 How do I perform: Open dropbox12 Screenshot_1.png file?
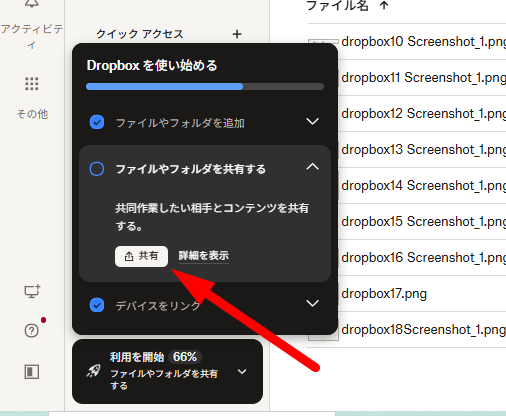click(424, 114)
